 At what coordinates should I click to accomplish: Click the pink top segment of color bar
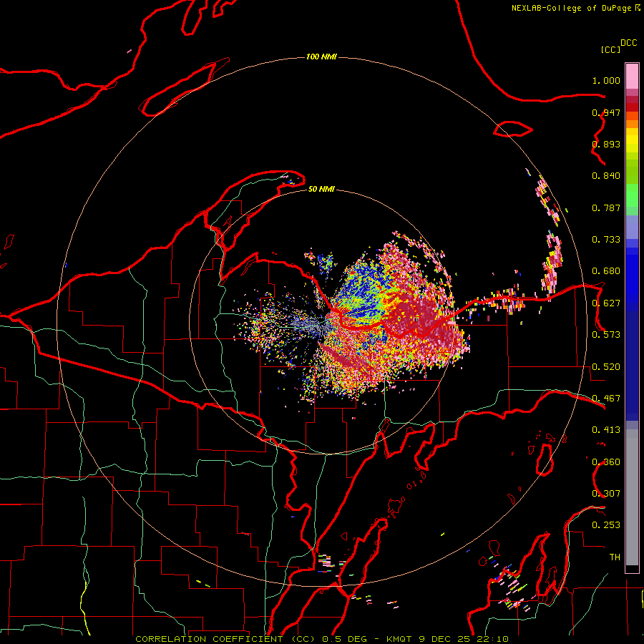point(632,76)
